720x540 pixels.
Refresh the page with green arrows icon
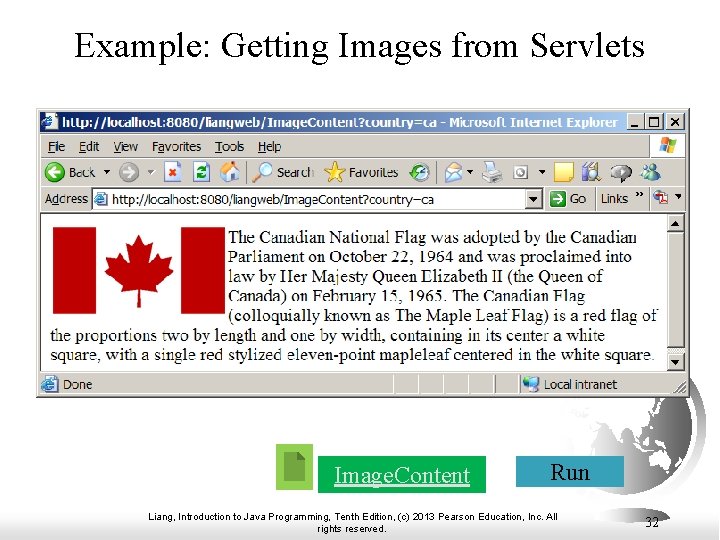click(x=202, y=172)
